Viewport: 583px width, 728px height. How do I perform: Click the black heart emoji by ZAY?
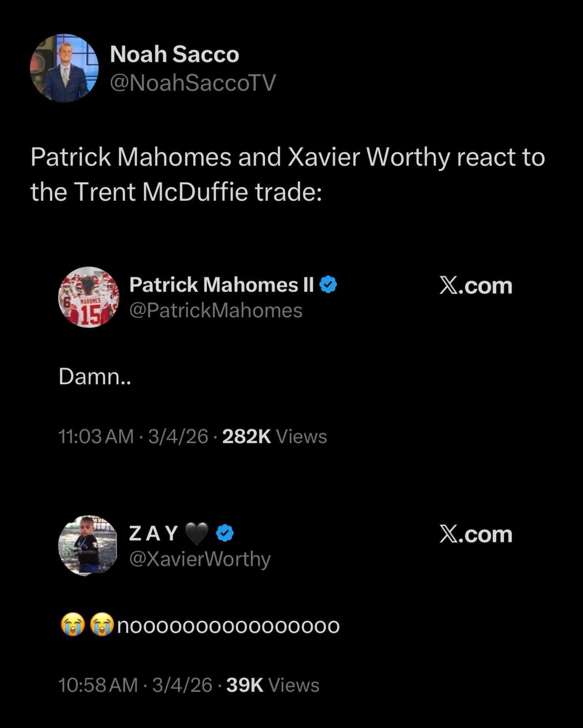196,533
